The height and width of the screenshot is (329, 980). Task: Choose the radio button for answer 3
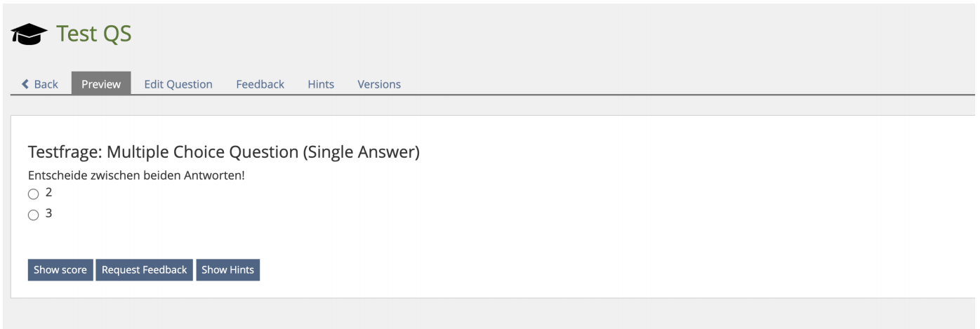coord(33,216)
